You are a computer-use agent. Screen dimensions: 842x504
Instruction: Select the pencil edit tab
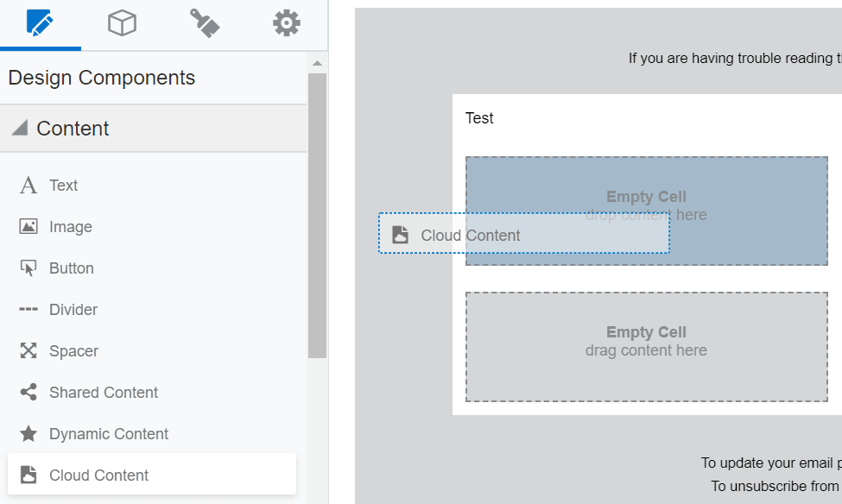[x=40, y=23]
